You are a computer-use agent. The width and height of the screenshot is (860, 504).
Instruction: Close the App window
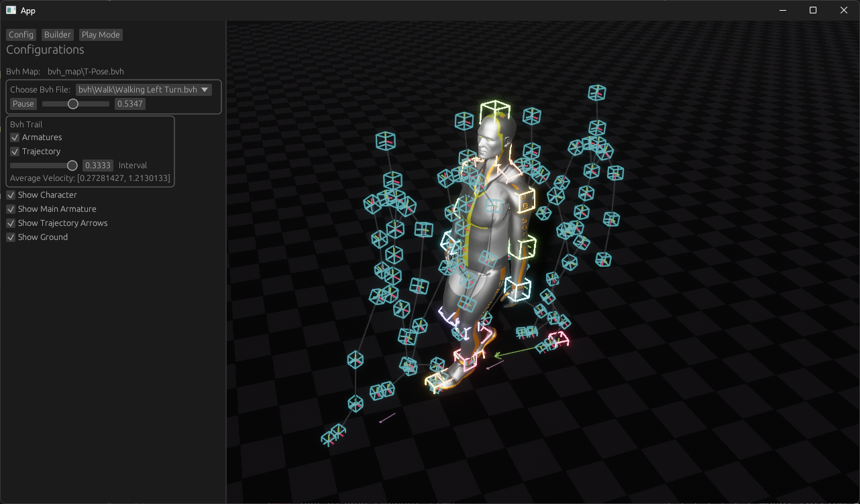tap(844, 10)
